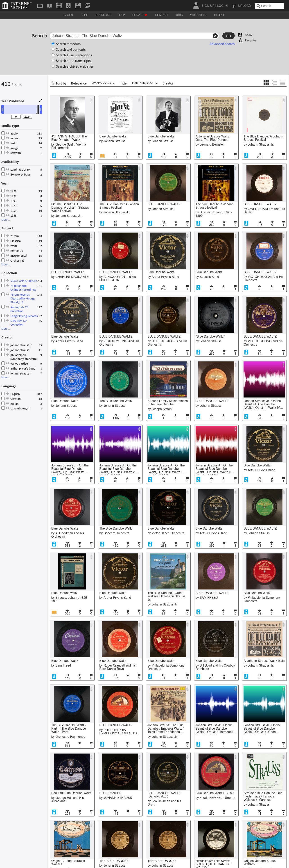Check the audio media type box
Image resolution: width=289 pixels, height=868 pixels.
(x=3, y=133)
